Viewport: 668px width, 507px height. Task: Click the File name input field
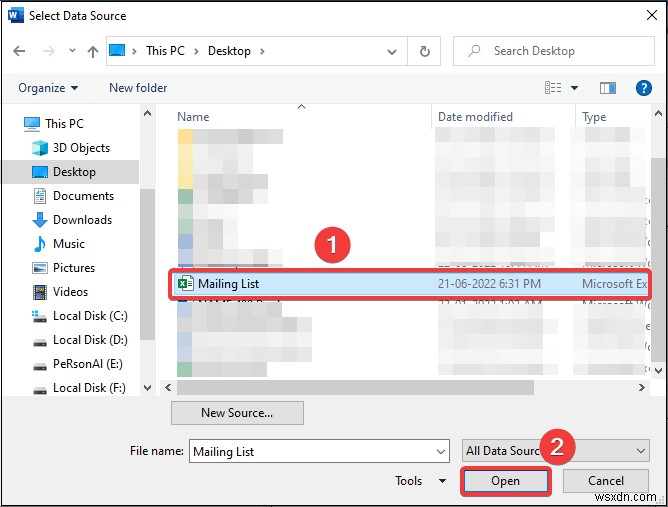(x=319, y=451)
